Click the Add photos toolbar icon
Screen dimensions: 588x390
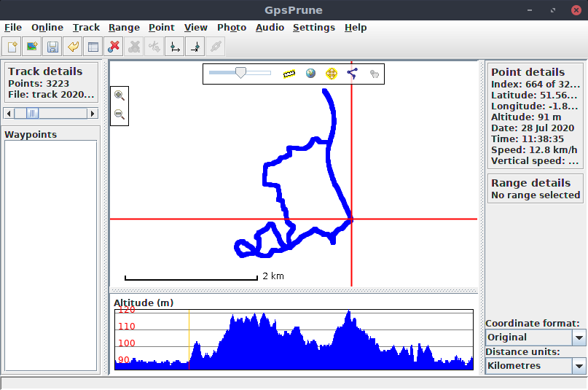pyautogui.click(x=32, y=47)
